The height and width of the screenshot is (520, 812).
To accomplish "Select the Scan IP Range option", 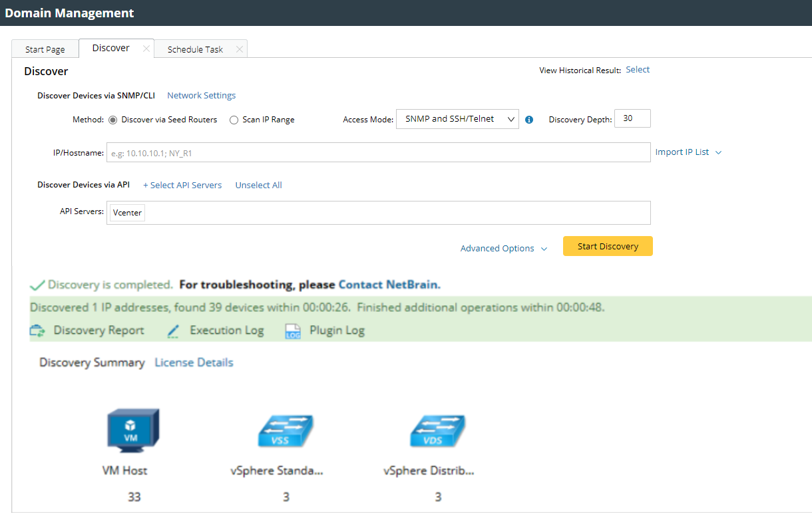I will pos(234,120).
